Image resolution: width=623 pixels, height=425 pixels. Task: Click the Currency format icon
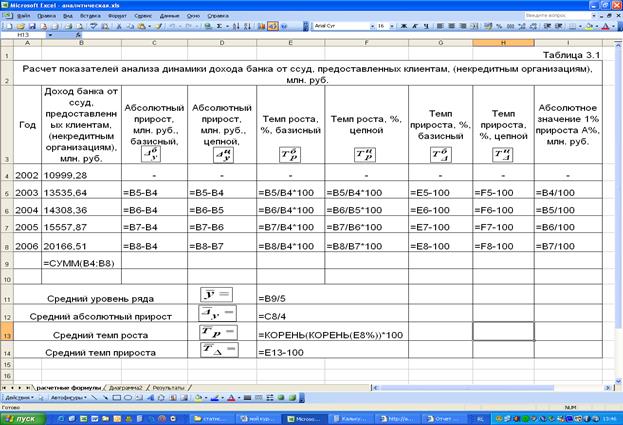[488, 26]
